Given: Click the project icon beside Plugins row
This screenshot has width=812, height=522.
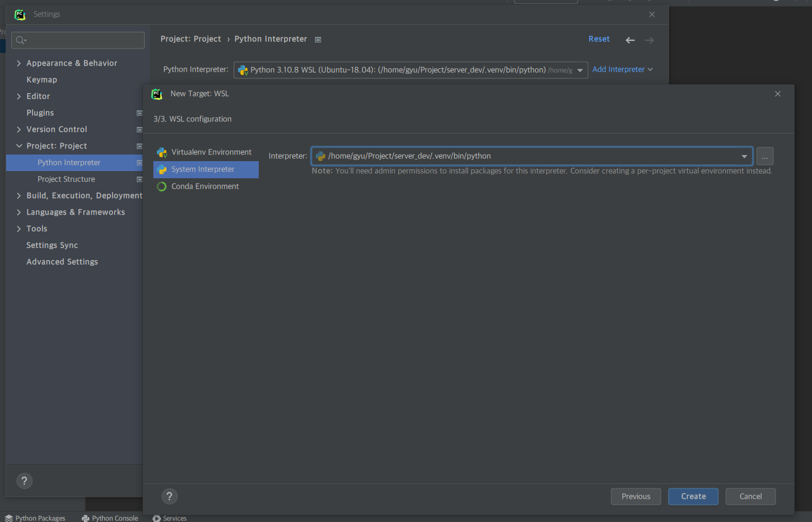Looking at the screenshot, I should pos(140,113).
